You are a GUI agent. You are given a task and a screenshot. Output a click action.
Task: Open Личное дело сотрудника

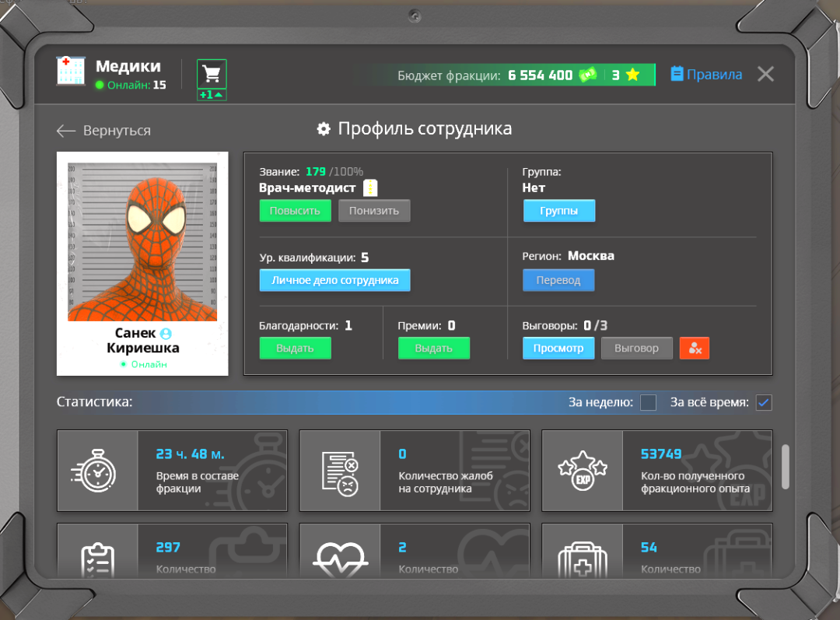point(334,280)
